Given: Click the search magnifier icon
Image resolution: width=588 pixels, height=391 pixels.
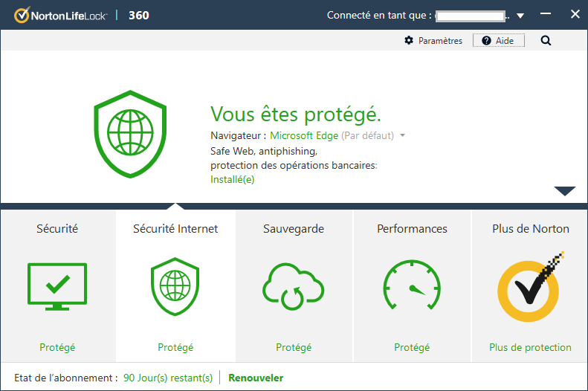Looking at the screenshot, I should point(546,40).
